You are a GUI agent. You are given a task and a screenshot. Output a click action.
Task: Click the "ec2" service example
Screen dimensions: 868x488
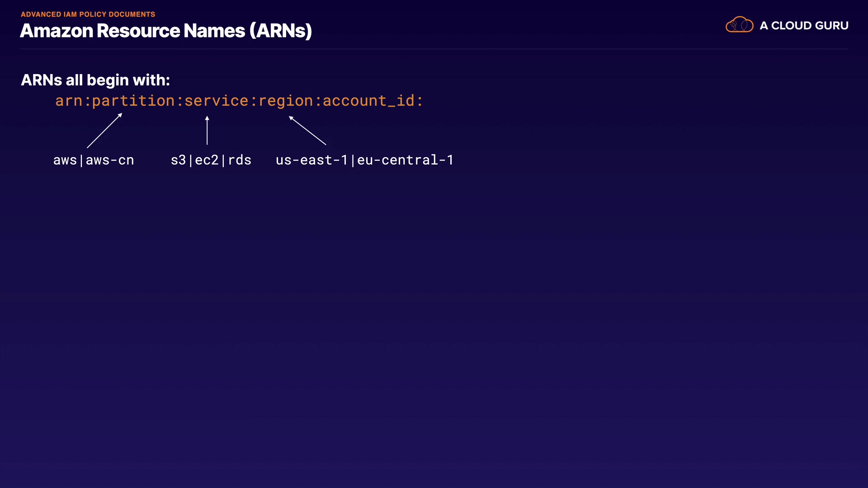[x=207, y=160]
